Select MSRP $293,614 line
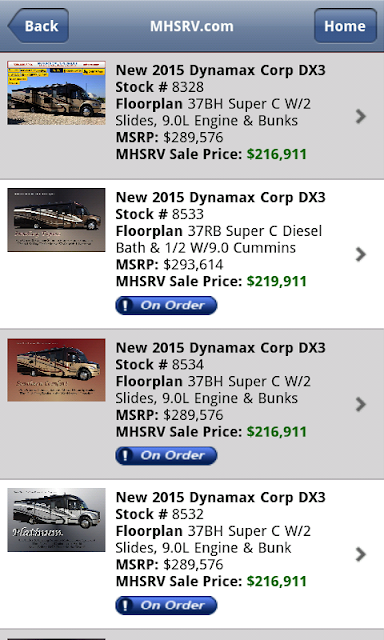 pos(169,264)
